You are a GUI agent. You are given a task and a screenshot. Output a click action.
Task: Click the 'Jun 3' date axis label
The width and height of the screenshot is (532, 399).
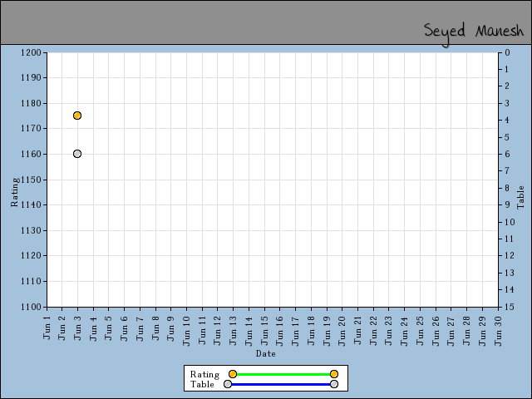[x=77, y=328]
